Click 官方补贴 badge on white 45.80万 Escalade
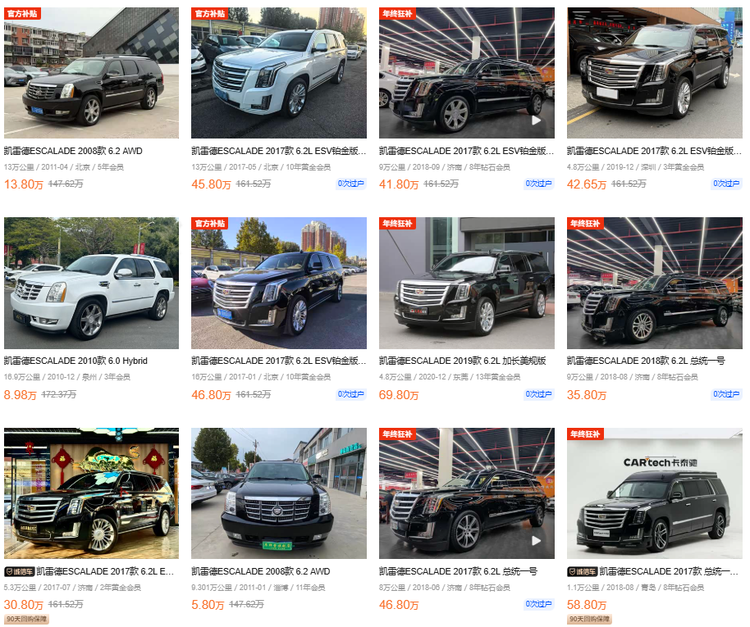This screenshot has width=750, height=627. click(210, 13)
